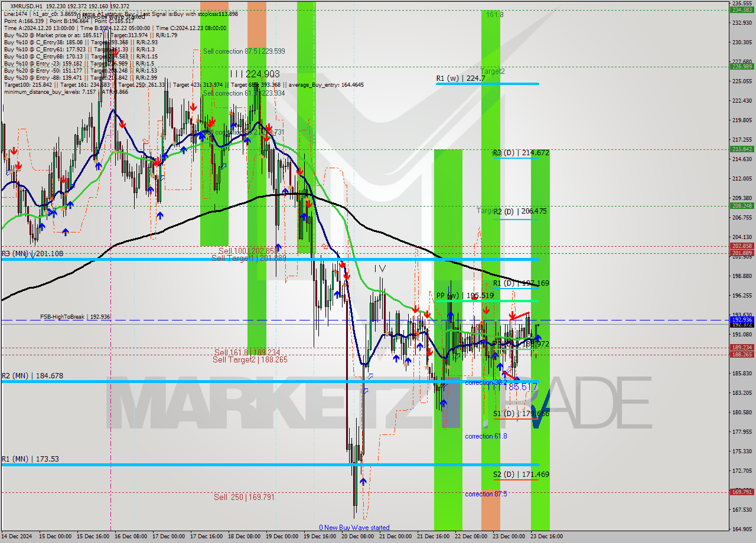Click the blue 192.936 price axis tag

742,319
